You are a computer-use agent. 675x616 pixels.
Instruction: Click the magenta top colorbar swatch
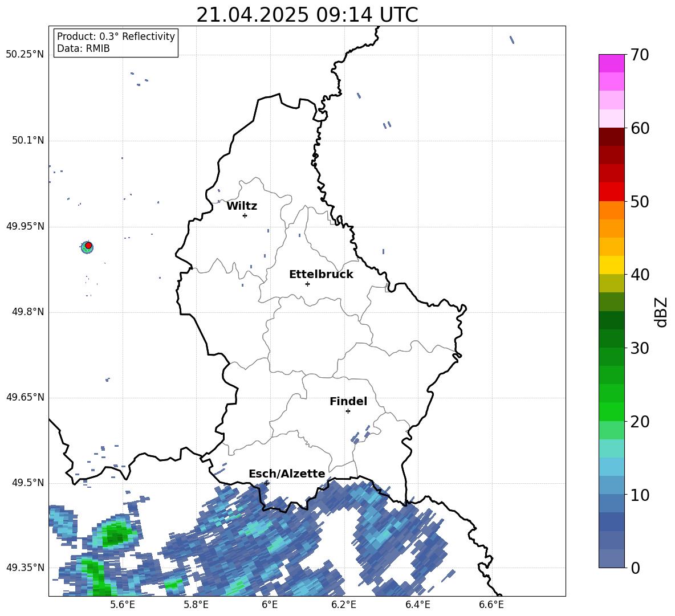611,64
